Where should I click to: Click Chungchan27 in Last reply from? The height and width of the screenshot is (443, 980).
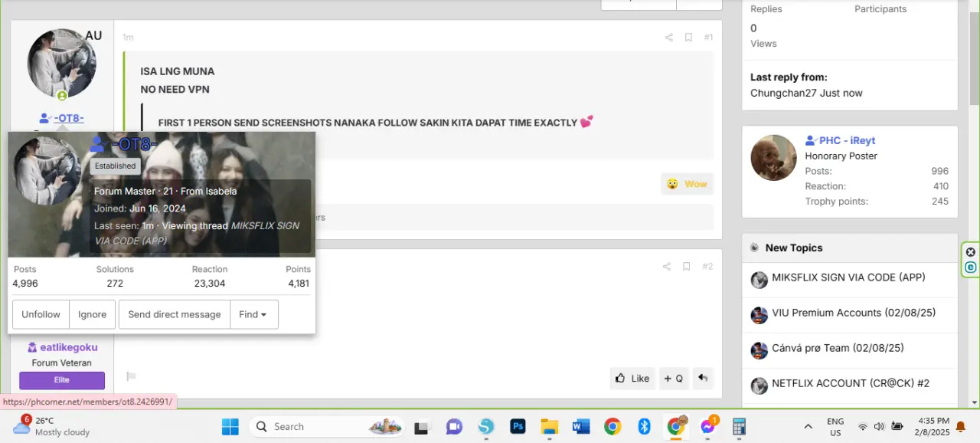pyautogui.click(x=785, y=93)
